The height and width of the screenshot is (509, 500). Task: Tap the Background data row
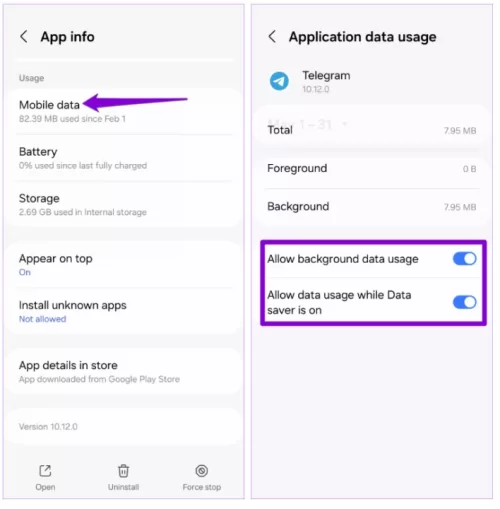[x=372, y=207]
